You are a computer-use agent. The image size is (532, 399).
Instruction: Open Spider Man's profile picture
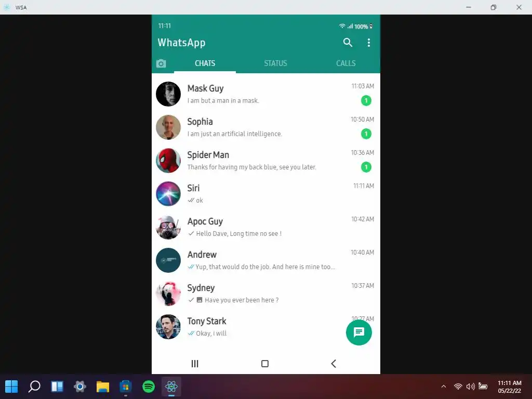point(168,161)
